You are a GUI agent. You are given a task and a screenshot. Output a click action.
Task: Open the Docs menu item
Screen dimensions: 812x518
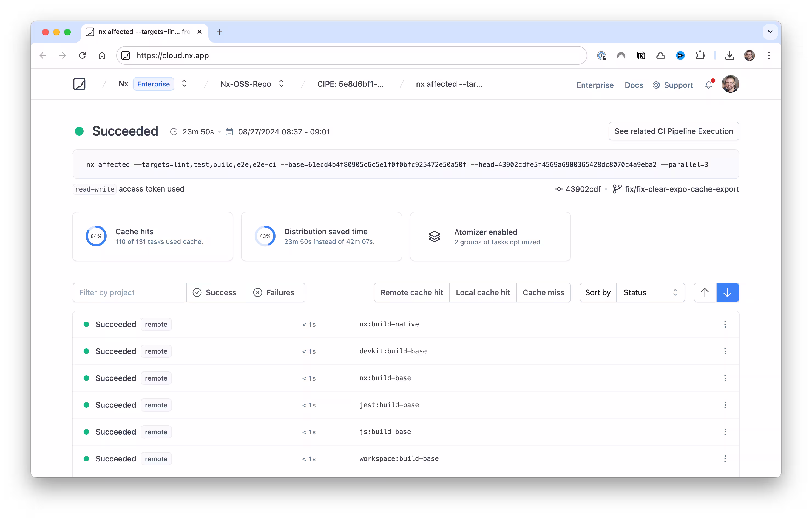pos(634,85)
